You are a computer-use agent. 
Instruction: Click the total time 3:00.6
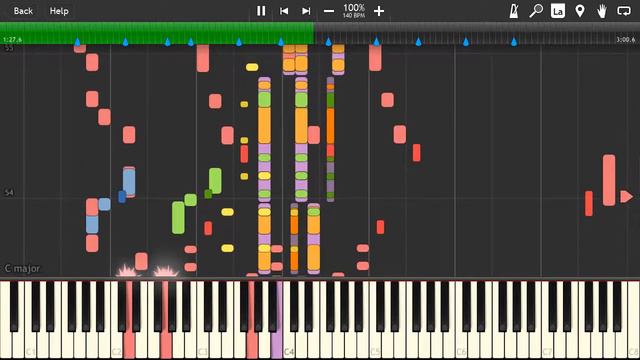click(625, 40)
